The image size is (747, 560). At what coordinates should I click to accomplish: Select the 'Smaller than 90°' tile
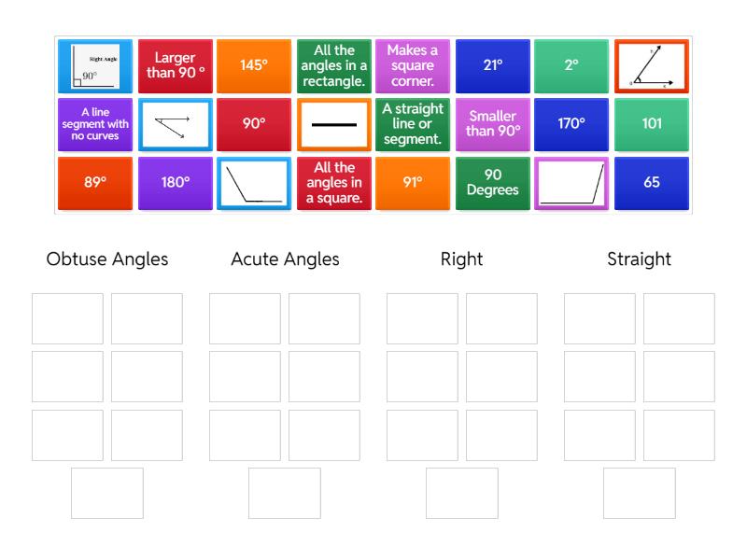pyautogui.click(x=492, y=124)
